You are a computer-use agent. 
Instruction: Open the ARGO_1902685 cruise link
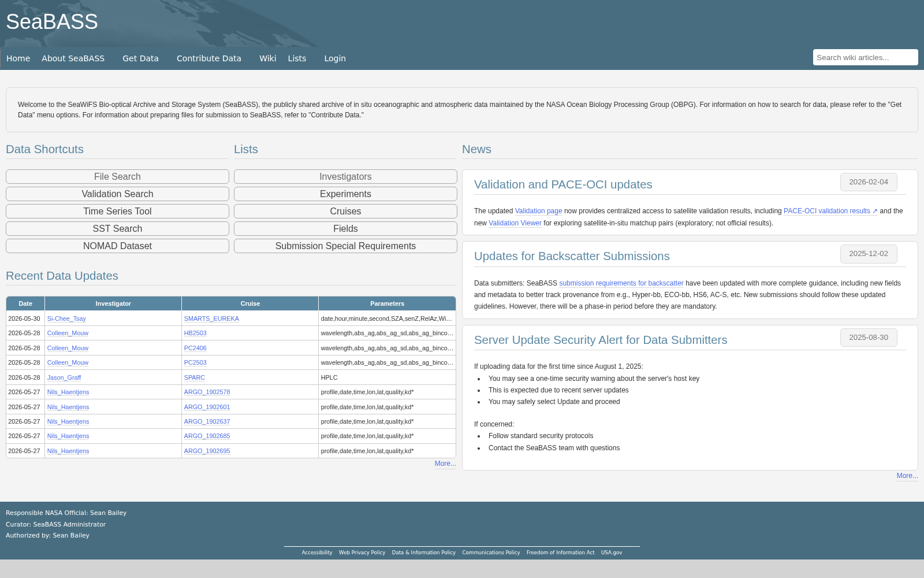[207, 436]
